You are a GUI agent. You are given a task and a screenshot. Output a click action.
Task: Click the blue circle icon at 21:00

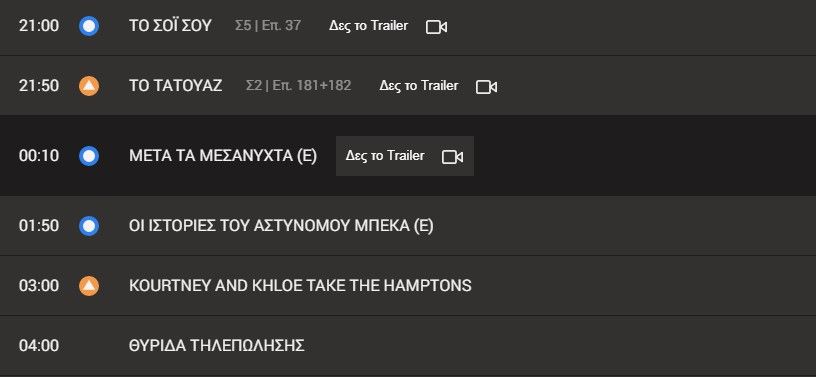click(x=89, y=26)
